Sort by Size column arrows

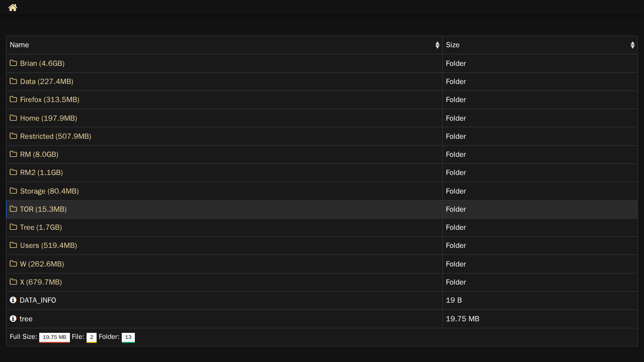(x=632, y=45)
